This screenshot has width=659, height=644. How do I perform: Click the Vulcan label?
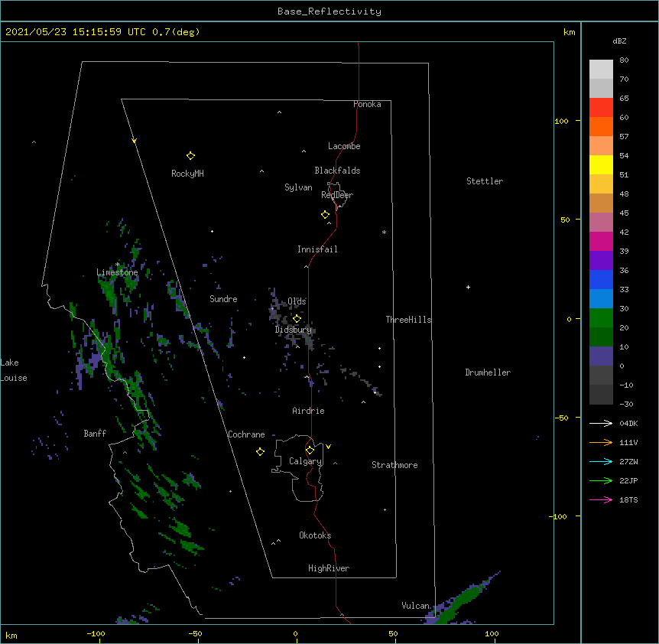click(415, 606)
